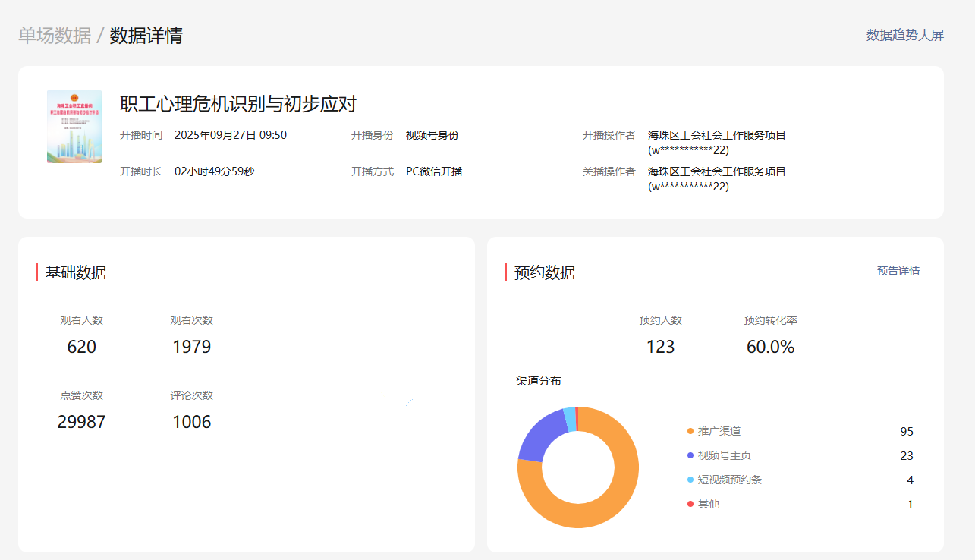Click the 观看次数 value 1979

(191, 347)
